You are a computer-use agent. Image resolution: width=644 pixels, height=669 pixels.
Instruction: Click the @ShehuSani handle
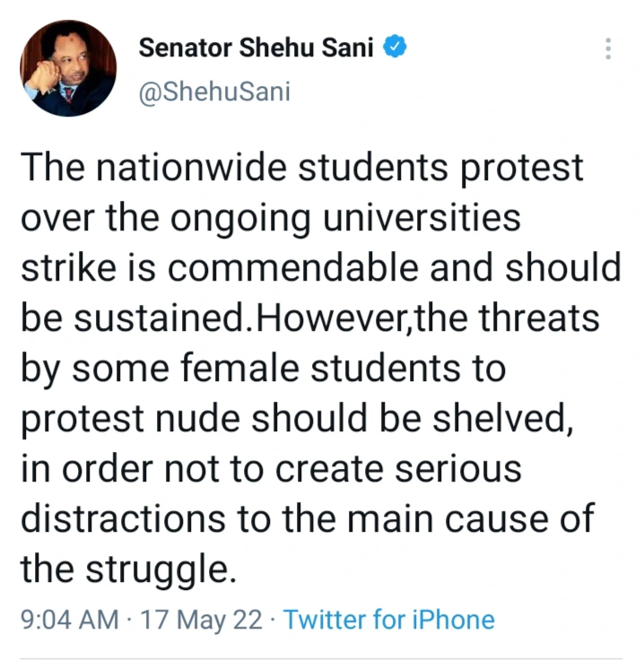point(214,92)
